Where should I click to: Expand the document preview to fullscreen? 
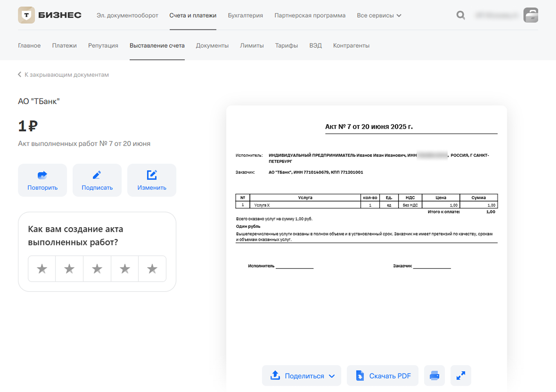(x=461, y=376)
